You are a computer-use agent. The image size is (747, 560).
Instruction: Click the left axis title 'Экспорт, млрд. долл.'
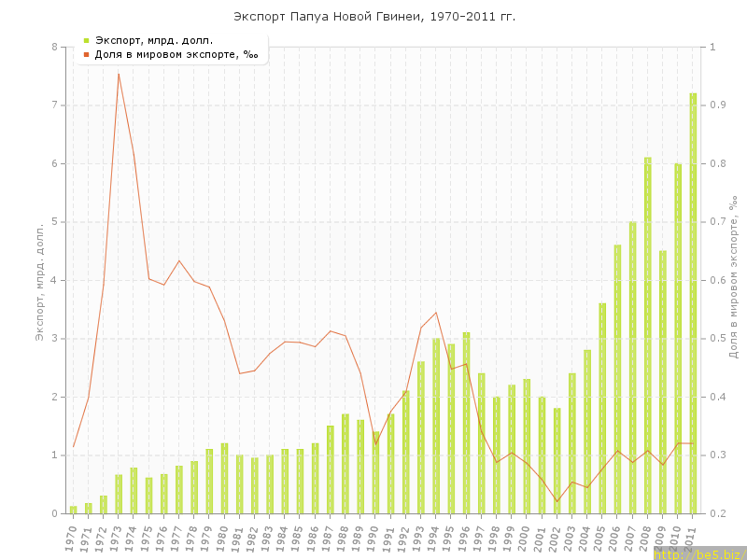pos(39,280)
